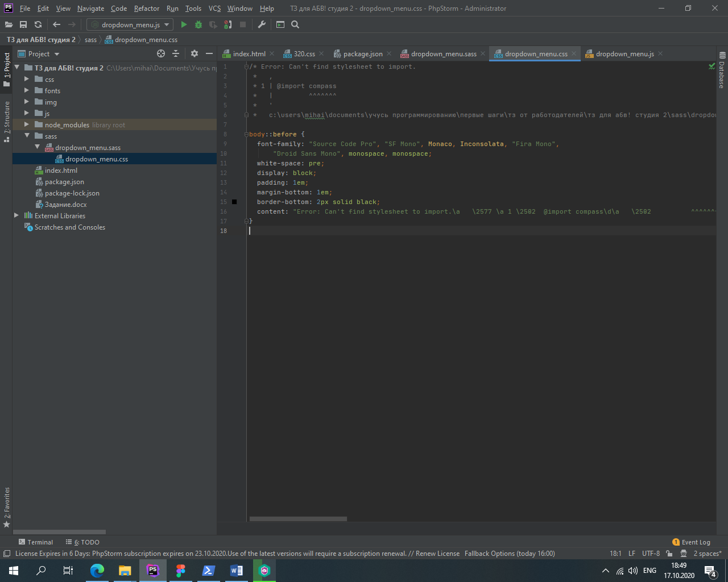Locate opened file with crosshair icon
This screenshot has width=728, height=582.
click(x=161, y=53)
